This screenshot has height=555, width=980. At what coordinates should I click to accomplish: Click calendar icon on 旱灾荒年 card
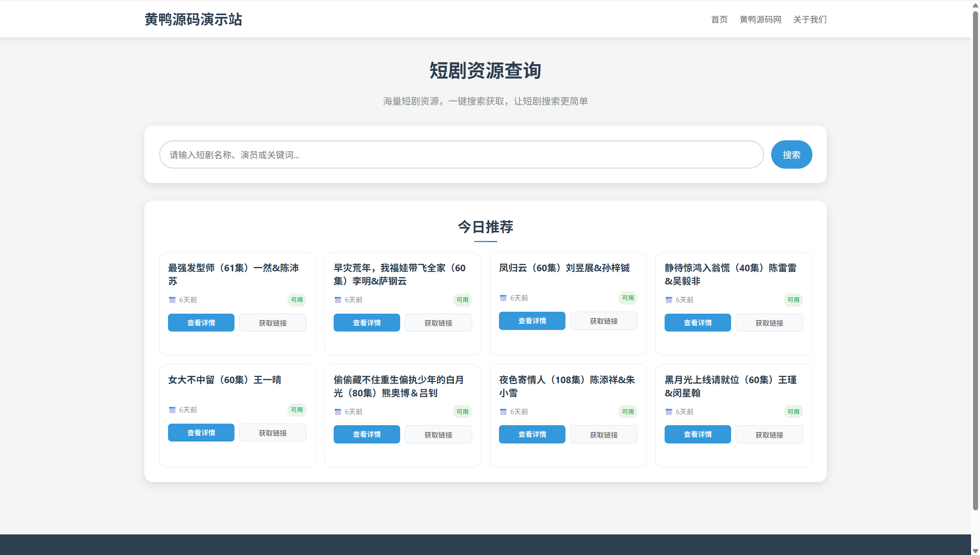[338, 300]
